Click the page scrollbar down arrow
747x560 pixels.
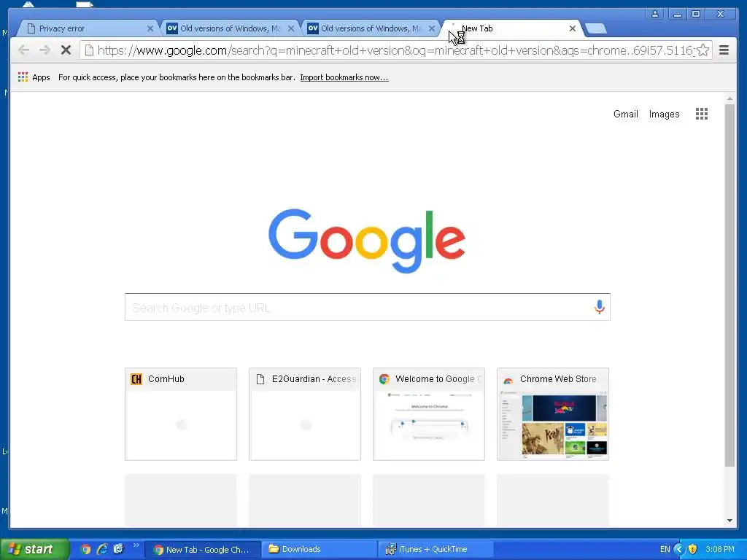pyautogui.click(x=729, y=521)
